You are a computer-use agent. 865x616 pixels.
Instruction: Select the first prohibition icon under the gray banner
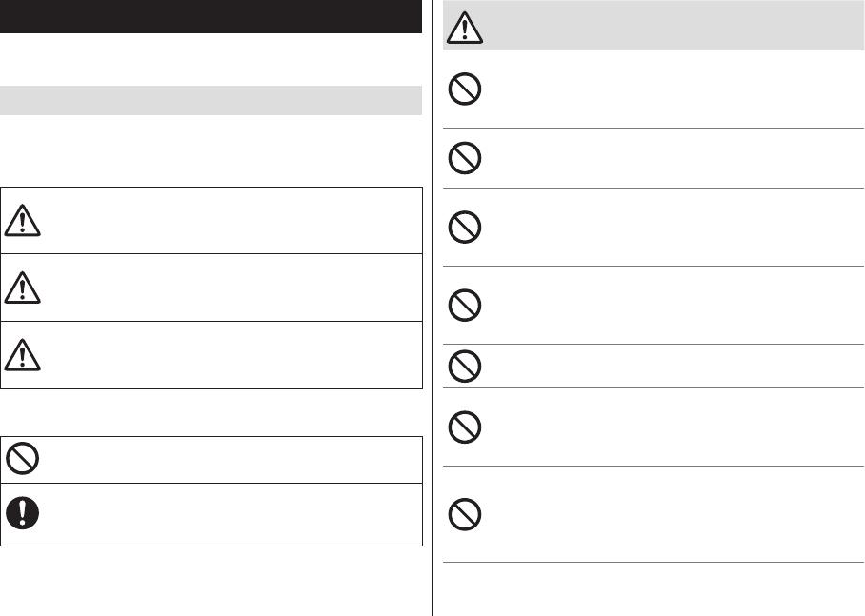tap(465, 89)
